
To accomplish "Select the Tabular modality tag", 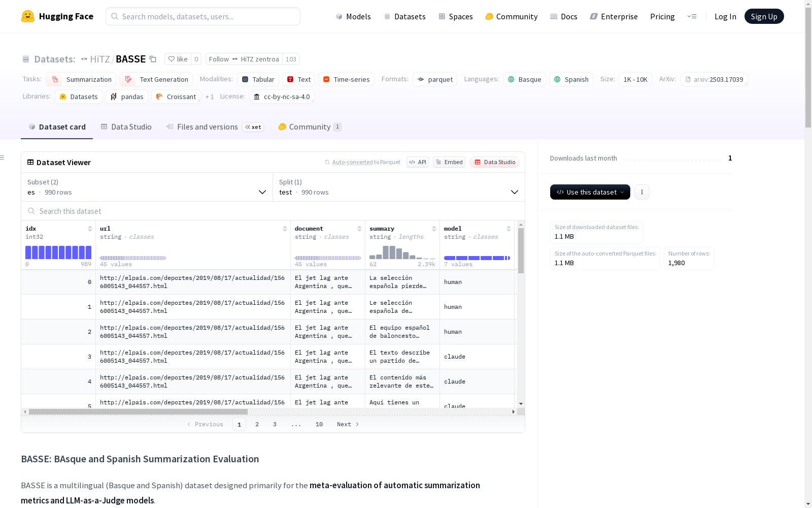I will point(258,79).
